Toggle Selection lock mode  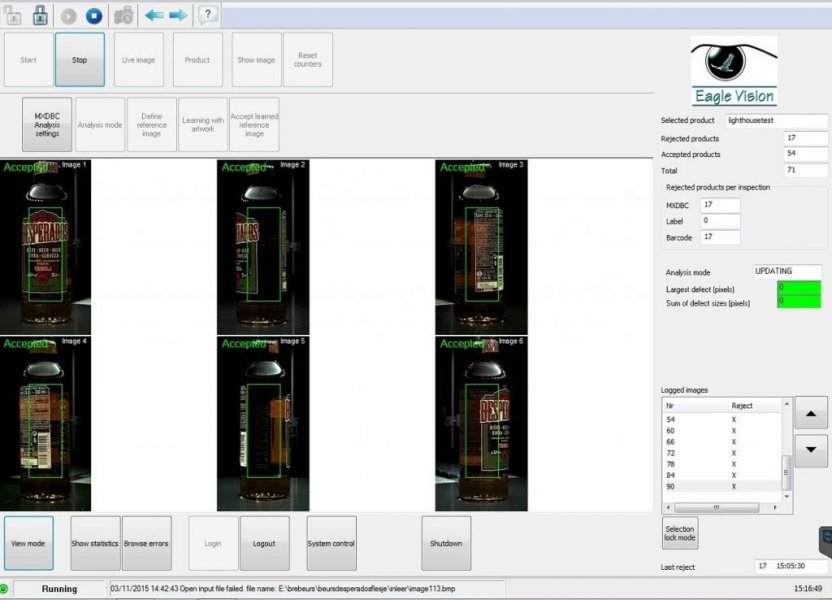(x=680, y=533)
